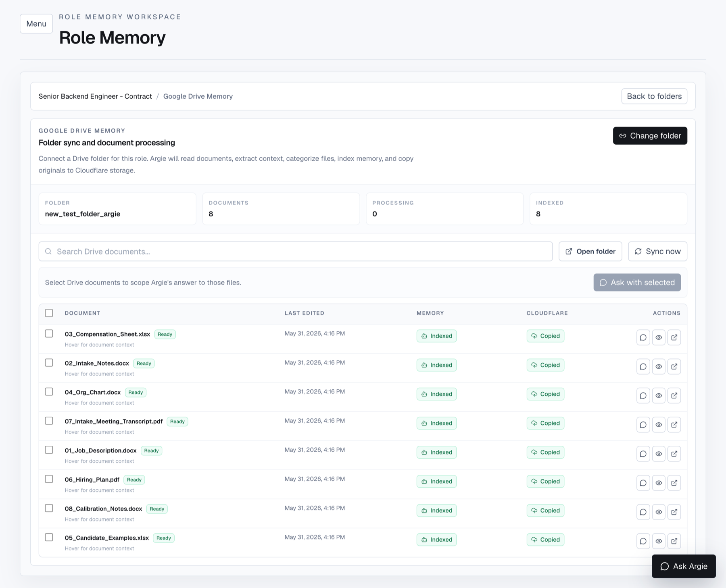Chat about 06_Hiring_Plan.pdf
Screen dimensions: 726x588
click(x=643, y=483)
